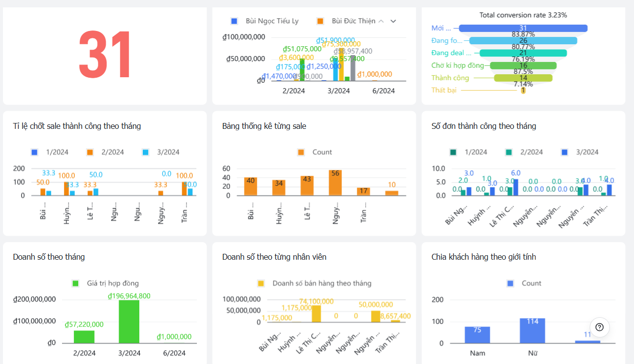This screenshot has height=364, width=634.
Task: Click title 'Tỉ lệ chốt sale thành công theo tháng'
Action: [x=77, y=126]
